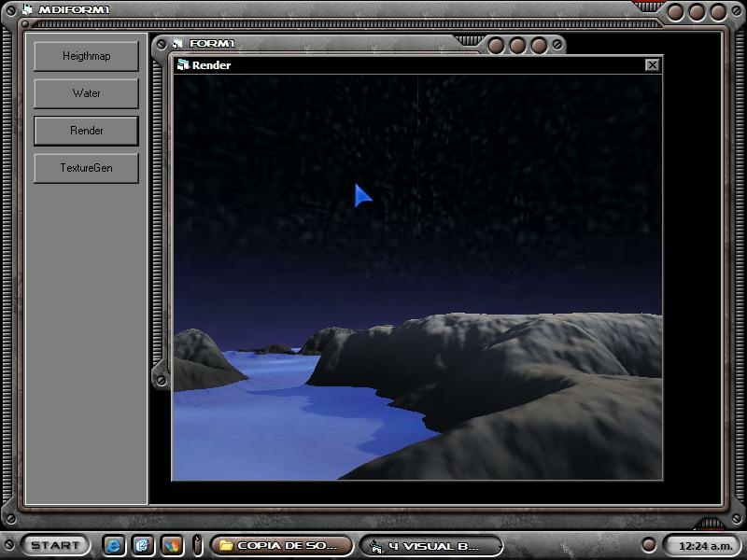This screenshot has width=747, height=560.
Task: Click the Render title bar label
Action: click(x=211, y=65)
